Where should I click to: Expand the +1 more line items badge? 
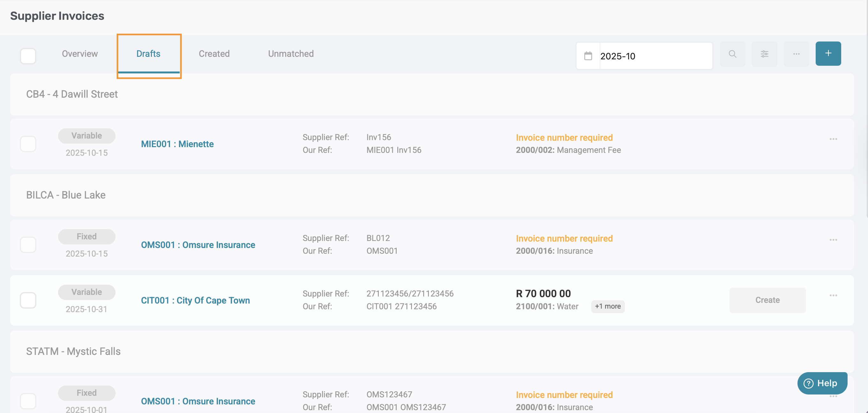coord(608,306)
